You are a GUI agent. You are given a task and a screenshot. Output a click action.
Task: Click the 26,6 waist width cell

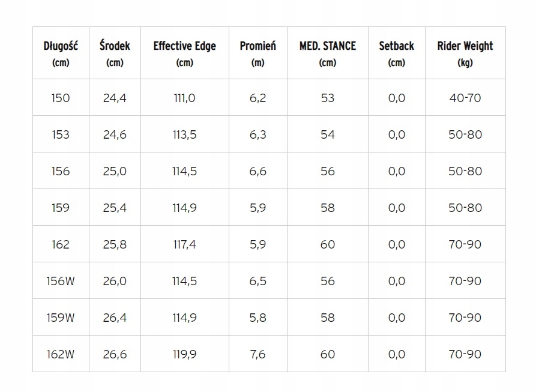click(115, 354)
